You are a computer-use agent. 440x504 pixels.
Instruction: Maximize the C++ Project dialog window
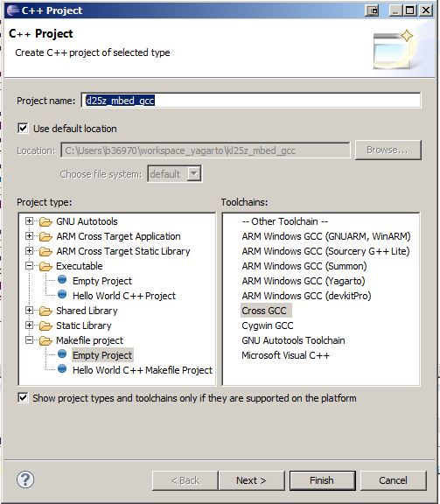click(x=410, y=10)
